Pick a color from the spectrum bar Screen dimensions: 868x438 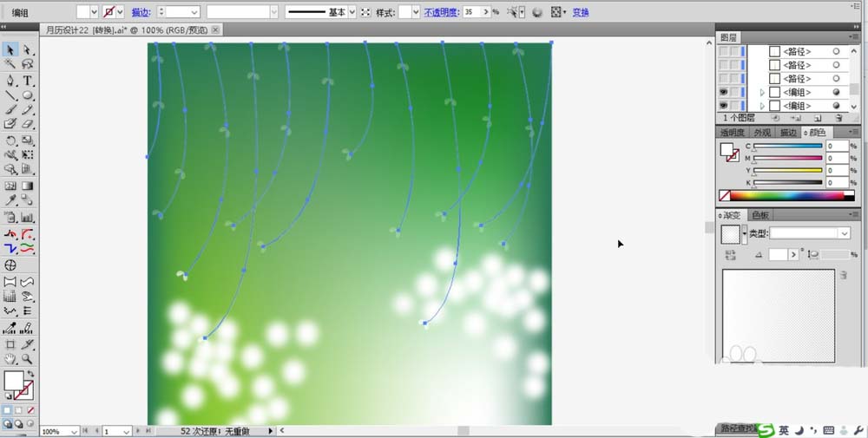pyautogui.click(x=787, y=195)
